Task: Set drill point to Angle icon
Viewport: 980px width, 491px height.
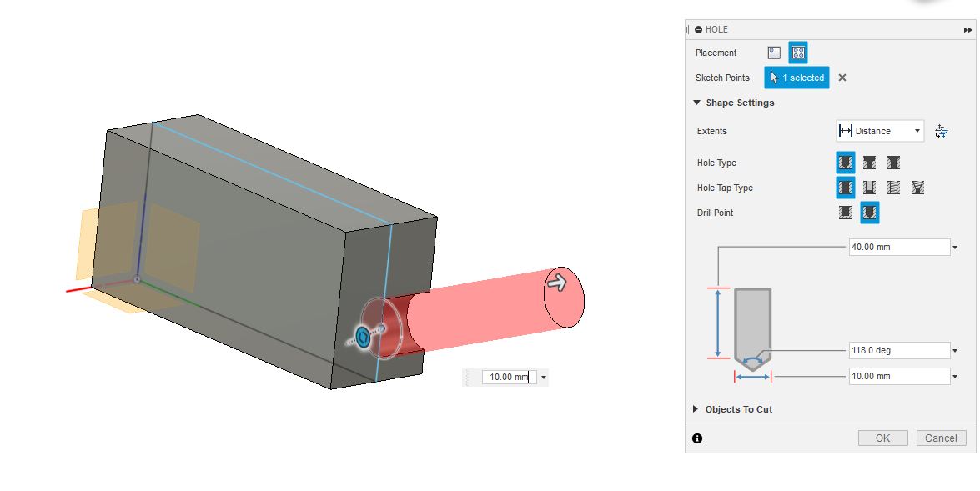Action: (869, 213)
